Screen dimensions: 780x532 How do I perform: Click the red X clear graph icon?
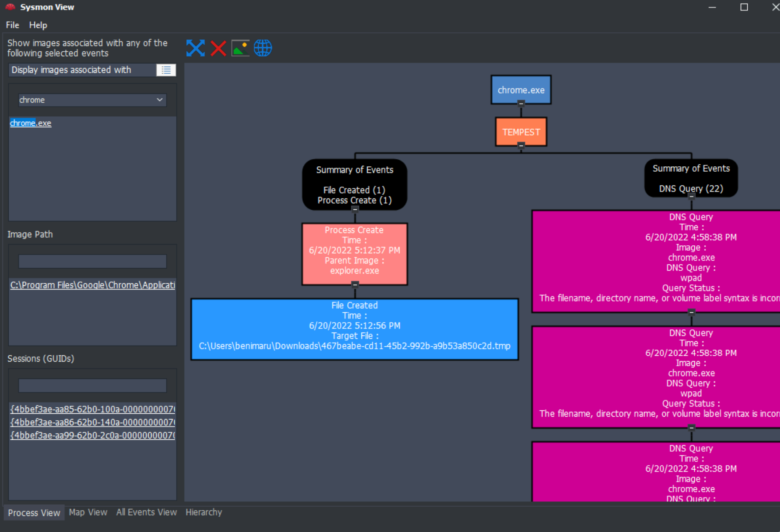pos(218,48)
